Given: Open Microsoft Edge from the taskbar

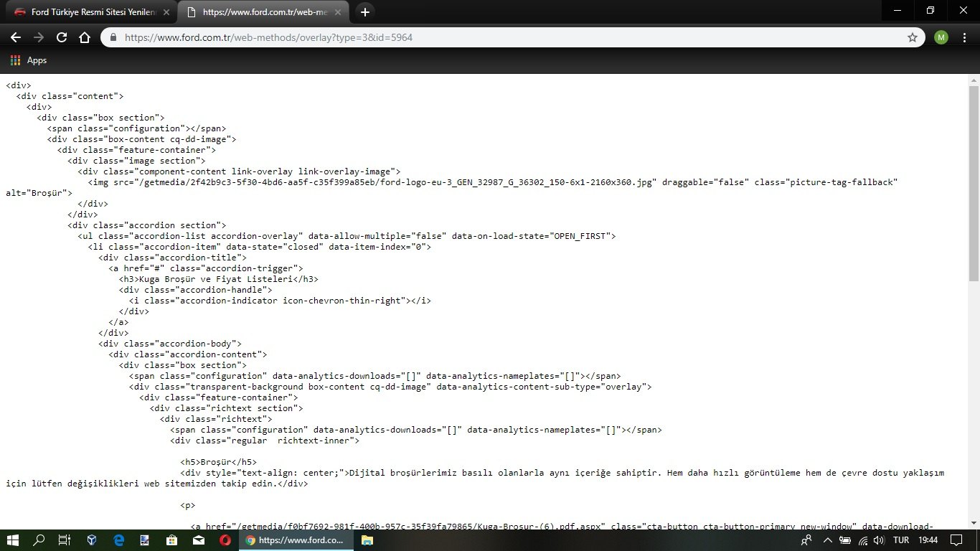Looking at the screenshot, I should click(118, 540).
